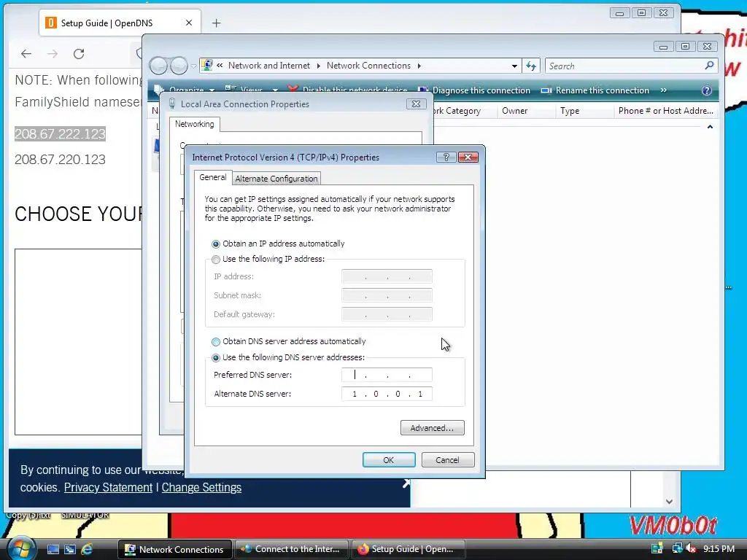The width and height of the screenshot is (747, 560).
Task: Click Switch between windows quick launch icon
Action: point(70,549)
